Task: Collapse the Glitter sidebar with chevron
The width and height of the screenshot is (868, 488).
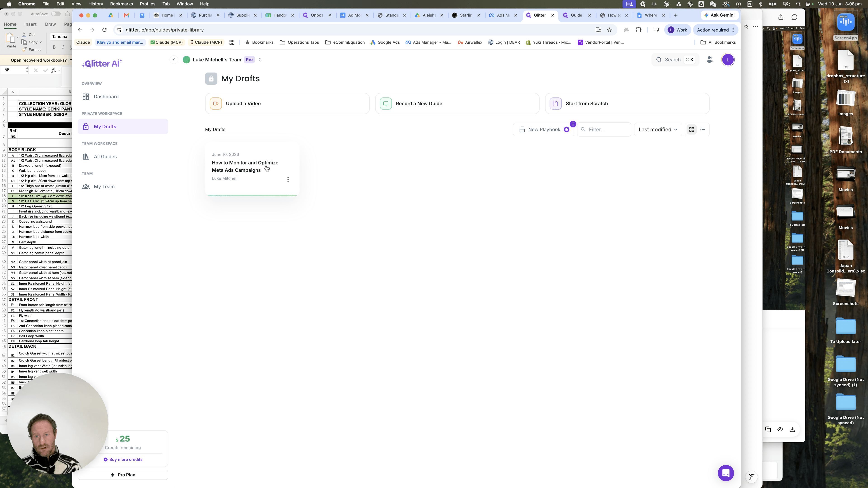Action: 174,60
